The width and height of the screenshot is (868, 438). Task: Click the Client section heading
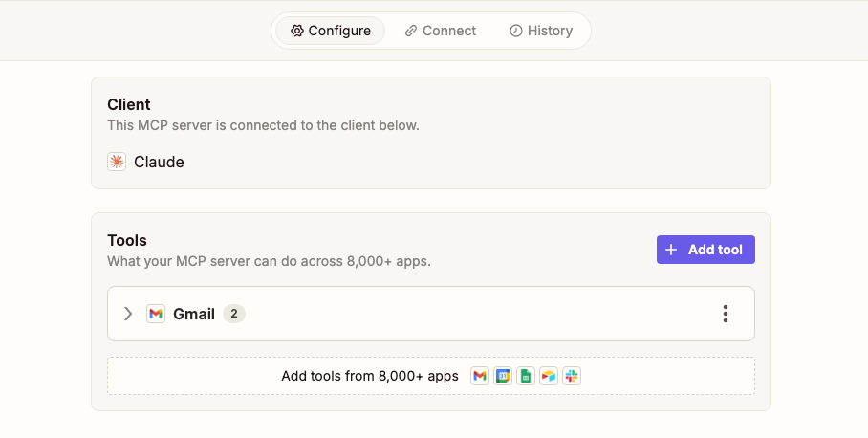[129, 104]
